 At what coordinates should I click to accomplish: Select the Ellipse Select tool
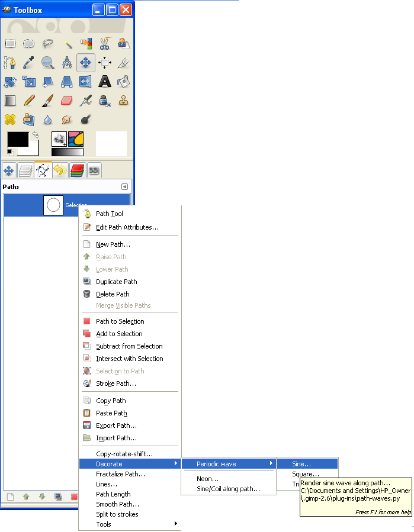pos(28,43)
